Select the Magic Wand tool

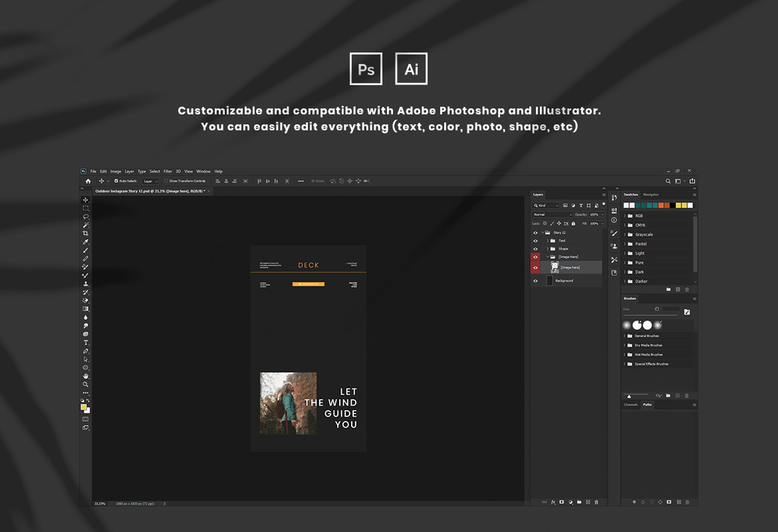click(x=85, y=225)
